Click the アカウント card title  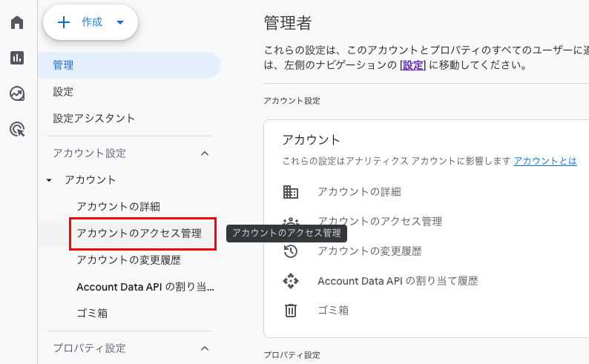pyautogui.click(x=311, y=140)
